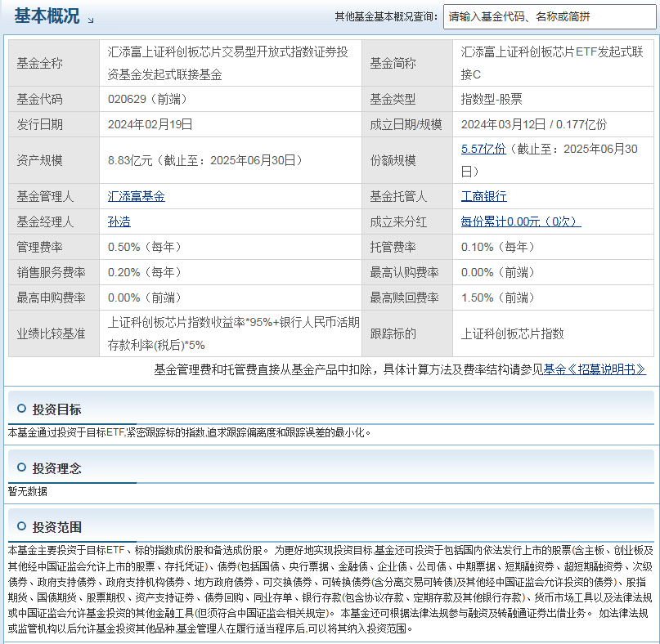The width and height of the screenshot is (660, 644).
Task: Click the 管理费率 label cell
Action: click(x=54, y=247)
